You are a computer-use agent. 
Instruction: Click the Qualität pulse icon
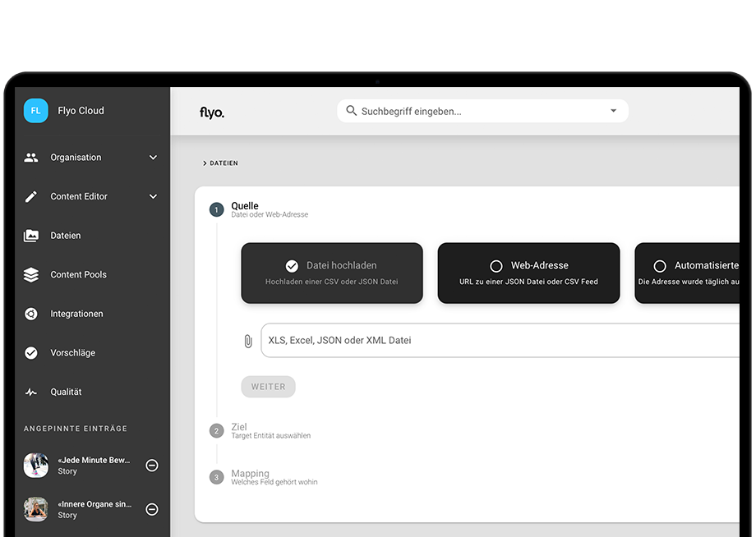31,392
